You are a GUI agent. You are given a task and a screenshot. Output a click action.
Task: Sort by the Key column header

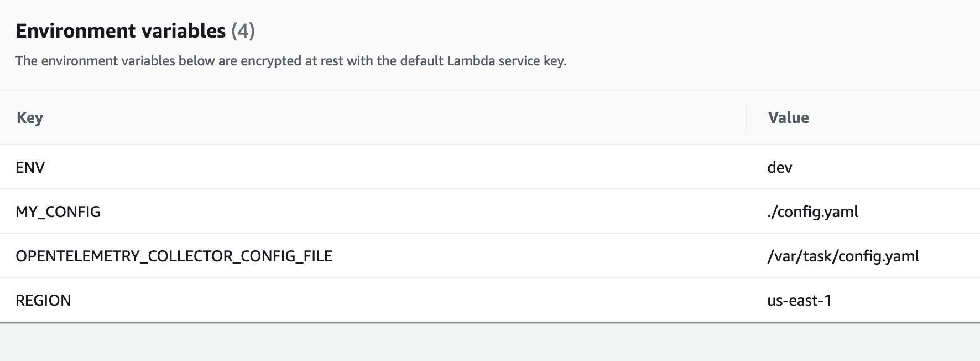tap(30, 117)
